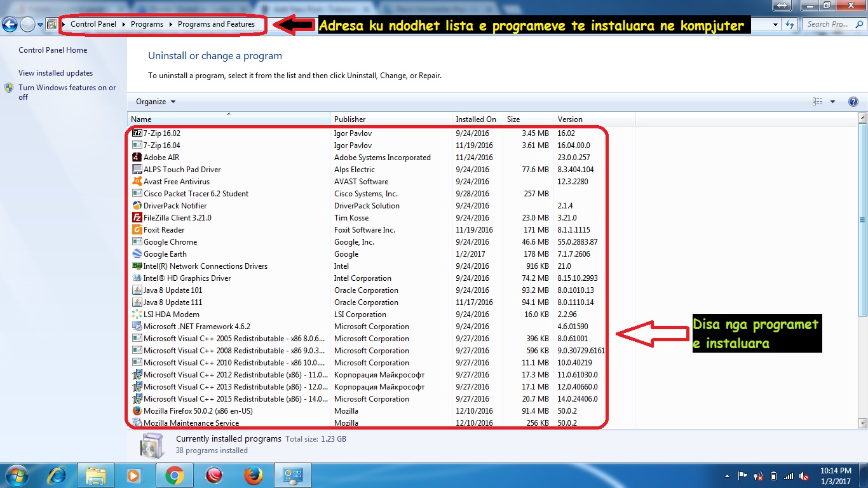Screen dimensions: 868x488
Task: Select Microsoft Visual C++ 2005 Redistributable row
Action: [381, 339]
